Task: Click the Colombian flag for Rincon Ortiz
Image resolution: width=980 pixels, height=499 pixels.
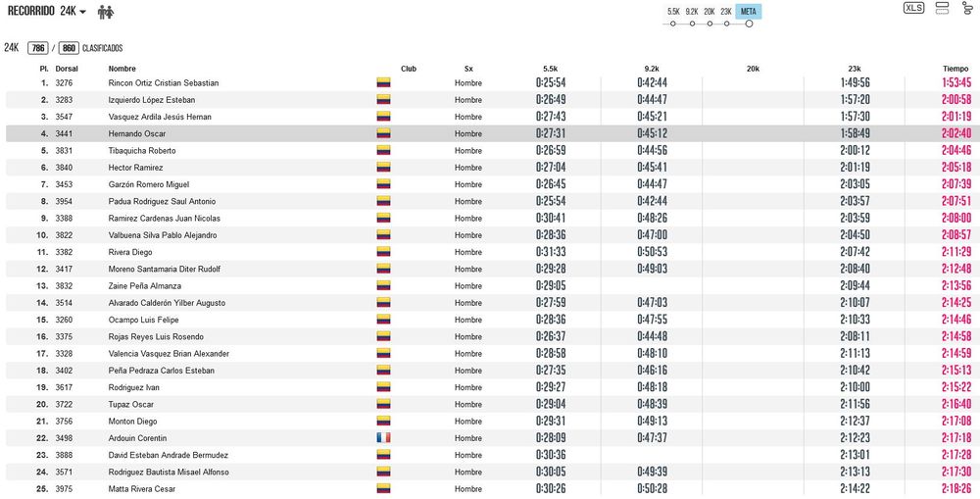Action: 383,83
